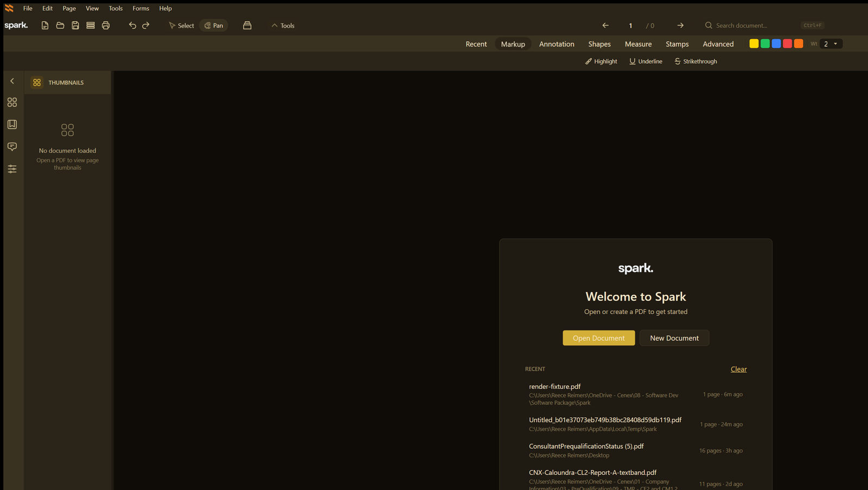Screen dimensions: 868x490
Task: Clear the recent files list
Action: [738, 369]
